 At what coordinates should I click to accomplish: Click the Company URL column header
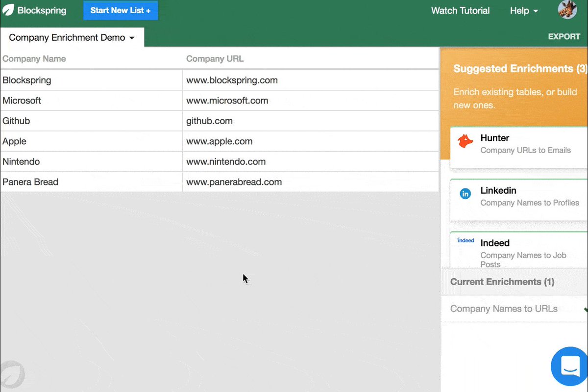pos(311,59)
